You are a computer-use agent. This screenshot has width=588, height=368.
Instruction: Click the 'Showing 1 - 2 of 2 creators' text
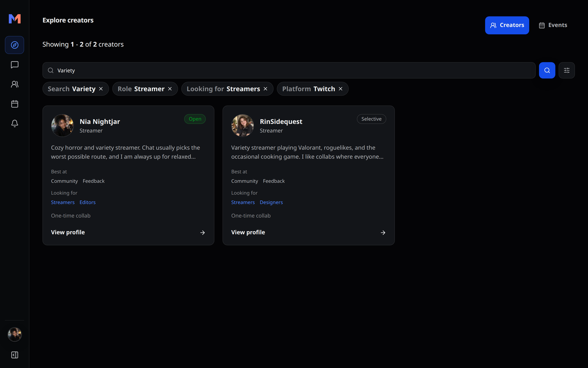click(x=83, y=44)
